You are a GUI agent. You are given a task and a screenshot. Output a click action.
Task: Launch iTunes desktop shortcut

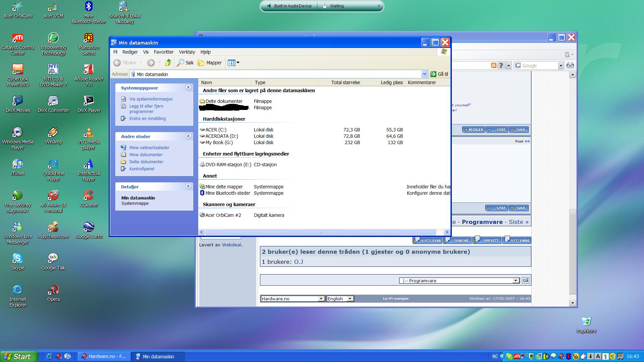pos(17,167)
